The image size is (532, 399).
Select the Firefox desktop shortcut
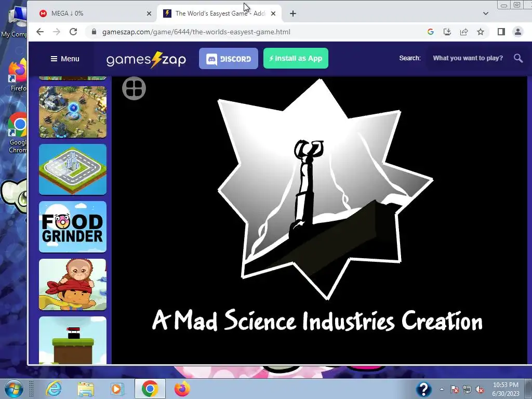[x=17, y=75]
